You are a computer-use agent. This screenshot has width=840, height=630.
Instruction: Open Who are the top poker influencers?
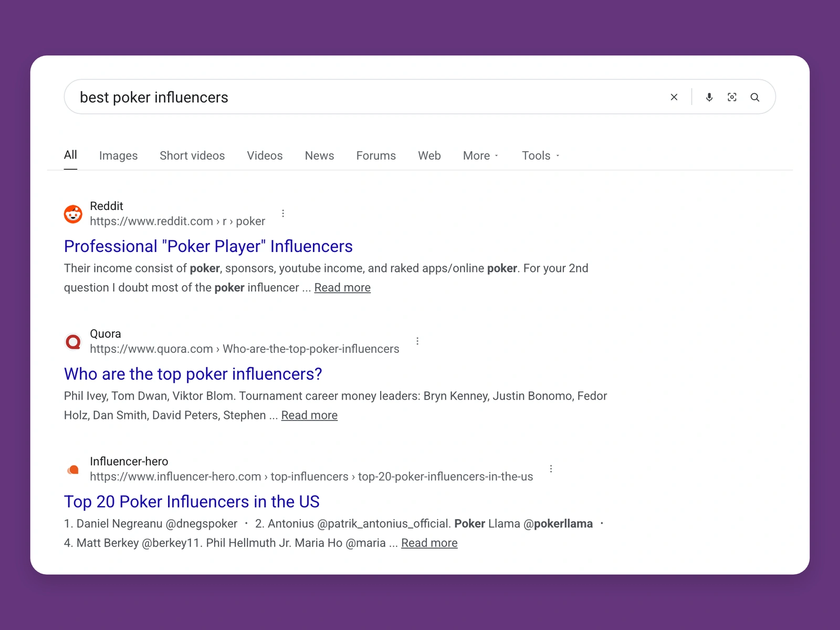193,374
